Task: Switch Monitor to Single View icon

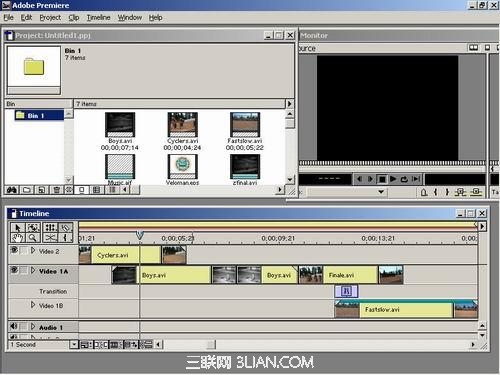Action: click(x=487, y=48)
